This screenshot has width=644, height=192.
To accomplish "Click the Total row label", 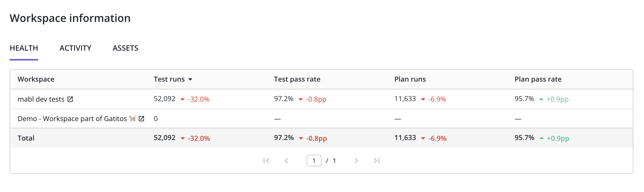I will tap(26, 138).
